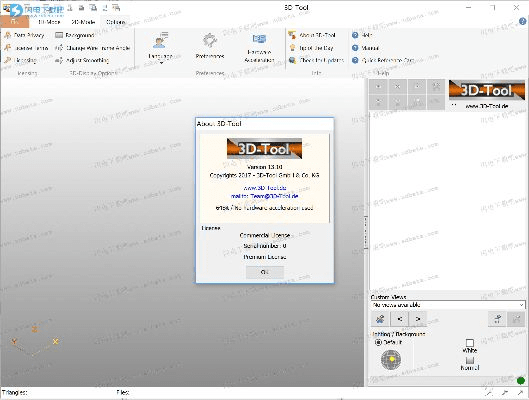Click the mailto Team@3D-Tool.de link

264,196
